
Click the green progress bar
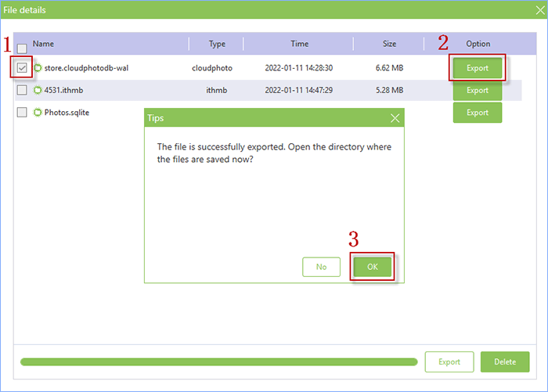pos(218,362)
